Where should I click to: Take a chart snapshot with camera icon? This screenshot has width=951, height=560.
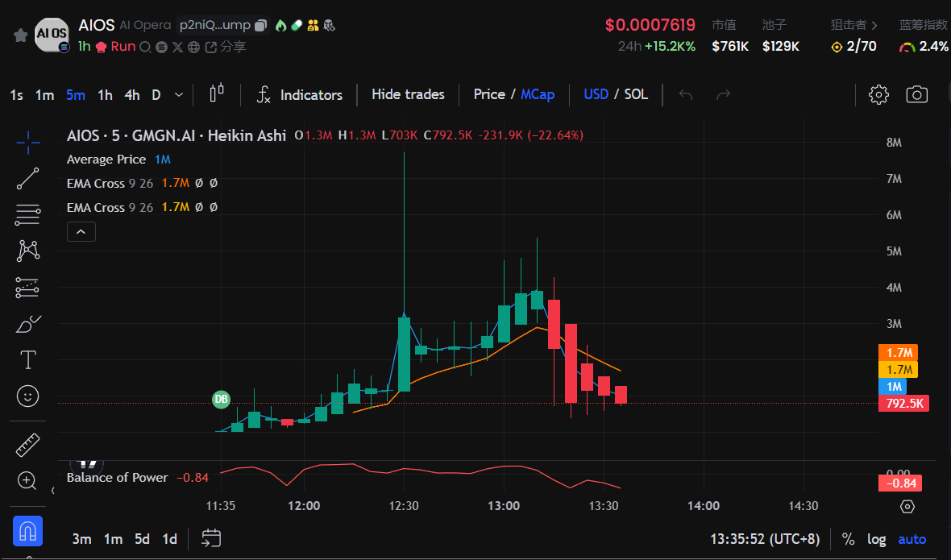point(916,94)
